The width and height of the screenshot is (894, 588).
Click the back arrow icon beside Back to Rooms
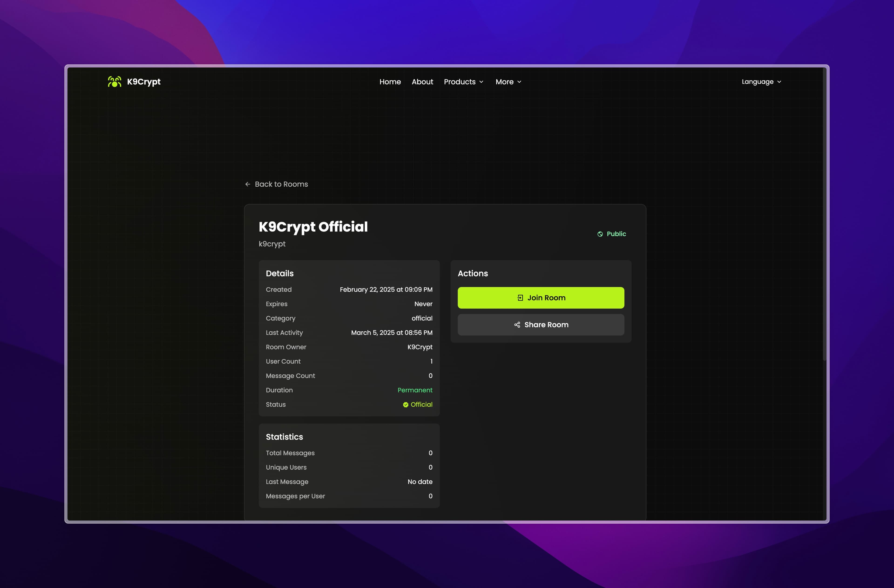(x=247, y=184)
